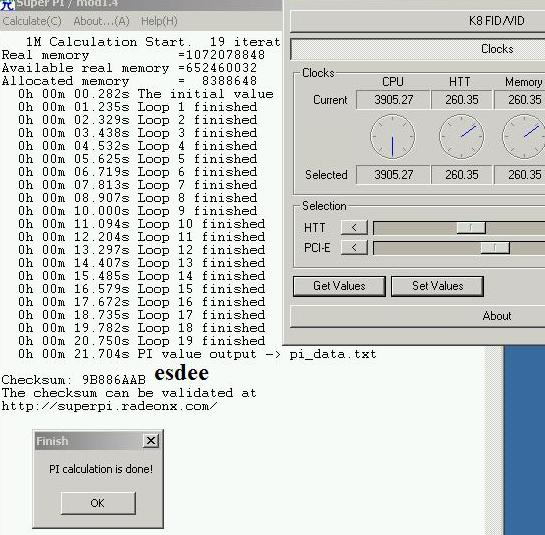Click the PCI-E slider thumb

coord(495,248)
